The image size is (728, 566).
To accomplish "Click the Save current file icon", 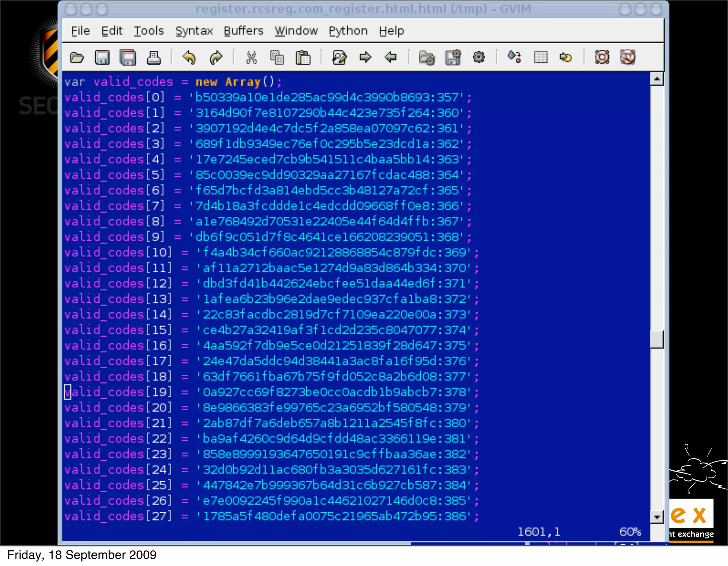I will click(x=102, y=58).
